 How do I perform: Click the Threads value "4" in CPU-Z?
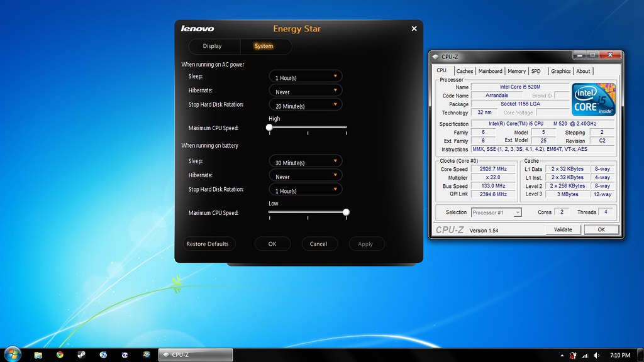(606, 212)
